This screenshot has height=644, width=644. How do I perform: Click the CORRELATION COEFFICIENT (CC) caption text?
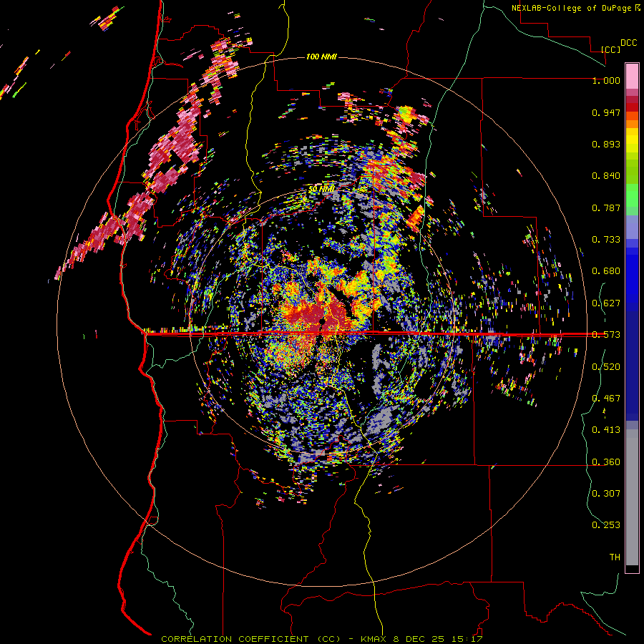click(251, 639)
